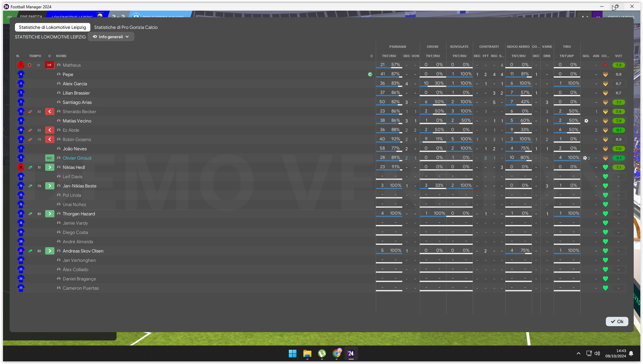Click Cameron Puertas' name in the list
This screenshot has height=364, width=643.
pyautogui.click(x=81, y=288)
